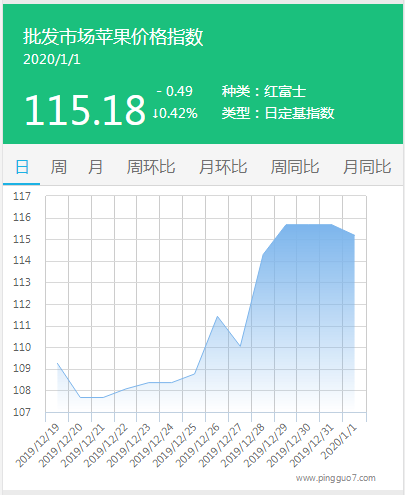Click the y-axis label 116
Viewport: 405px width, 495px height.
click(22, 217)
